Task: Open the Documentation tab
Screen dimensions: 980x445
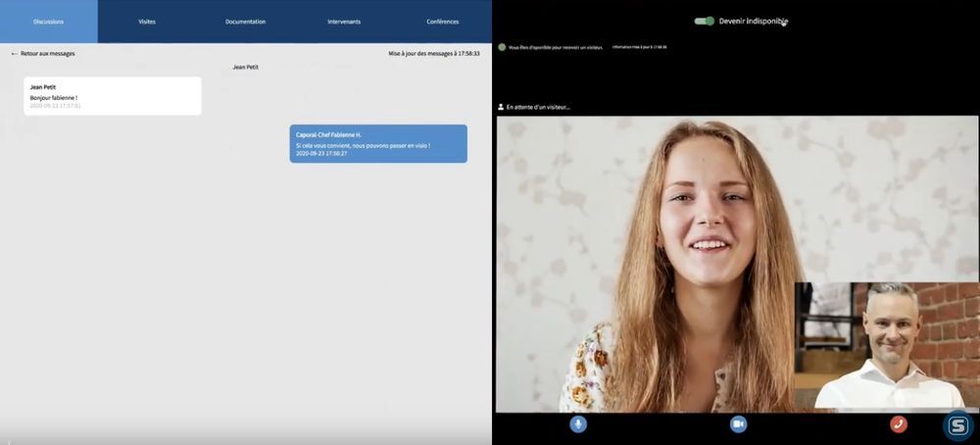Action: tap(245, 22)
